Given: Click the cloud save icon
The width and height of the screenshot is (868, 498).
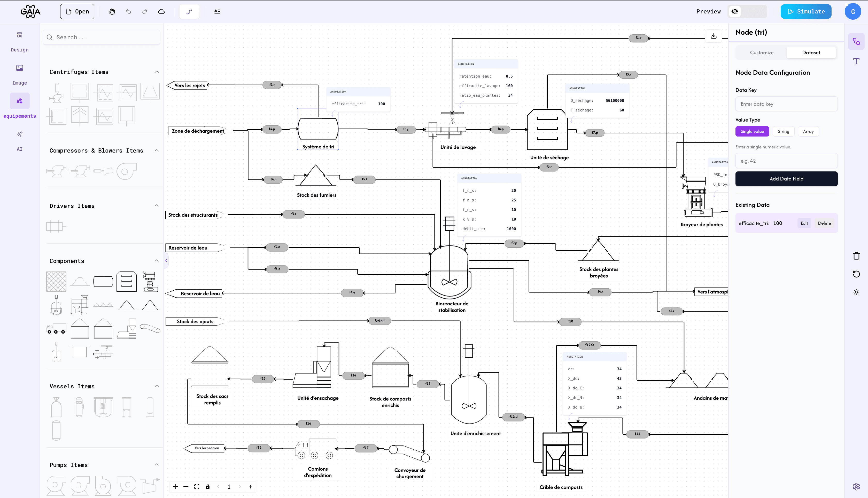Looking at the screenshot, I should (161, 12).
